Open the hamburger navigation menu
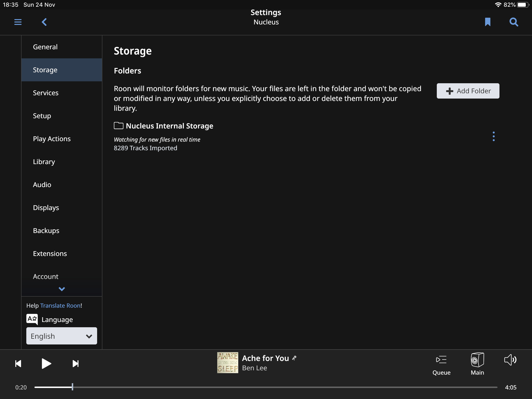Image resolution: width=532 pixels, height=399 pixels. click(x=18, y=22)
